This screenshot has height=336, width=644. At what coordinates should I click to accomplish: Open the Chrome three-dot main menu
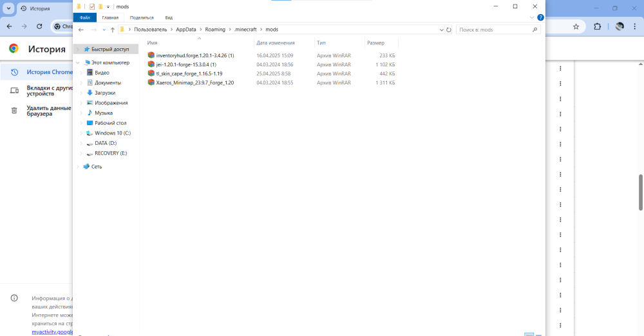click(x=634, y=26)
